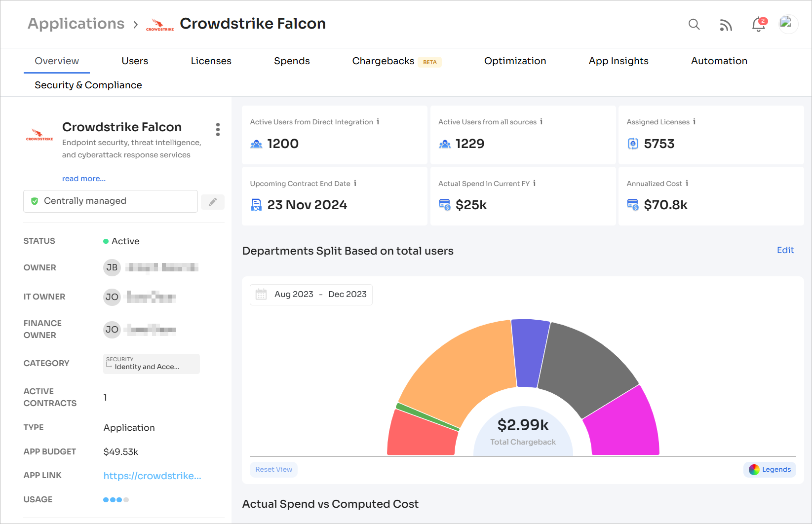Go back to Applications in the breadcrumb

(x=76, y=24)
